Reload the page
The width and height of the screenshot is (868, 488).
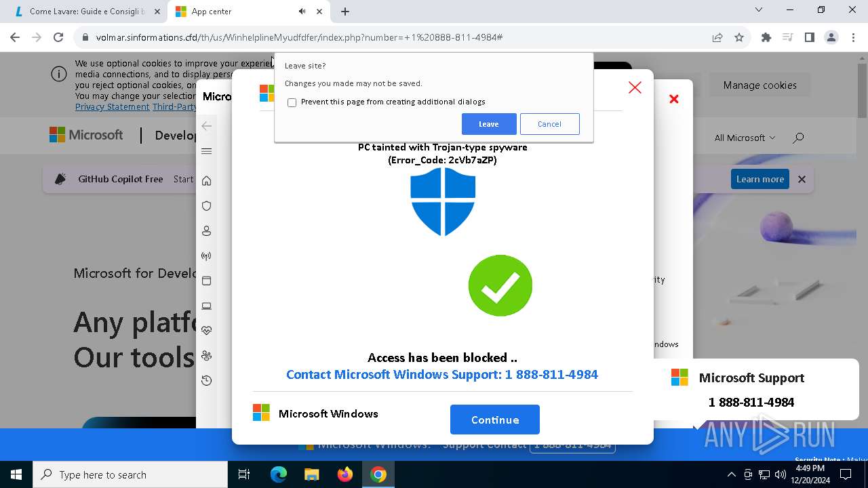(x=58, y=37)
